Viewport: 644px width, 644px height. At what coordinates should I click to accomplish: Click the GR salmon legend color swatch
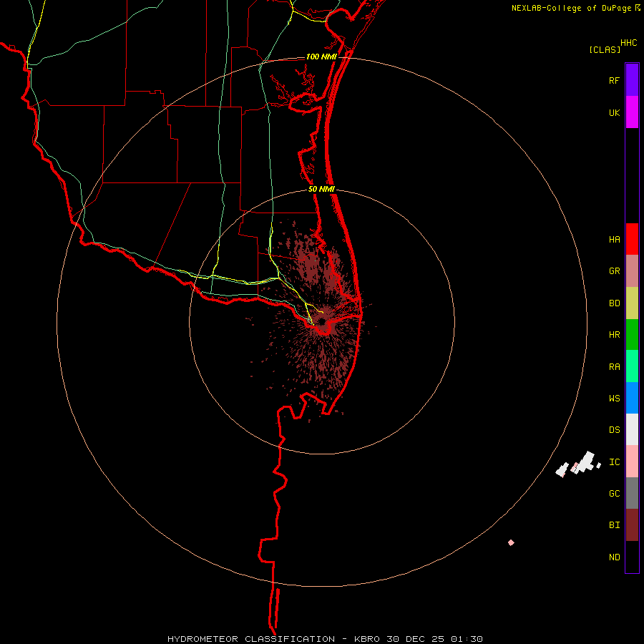[632, 271]
